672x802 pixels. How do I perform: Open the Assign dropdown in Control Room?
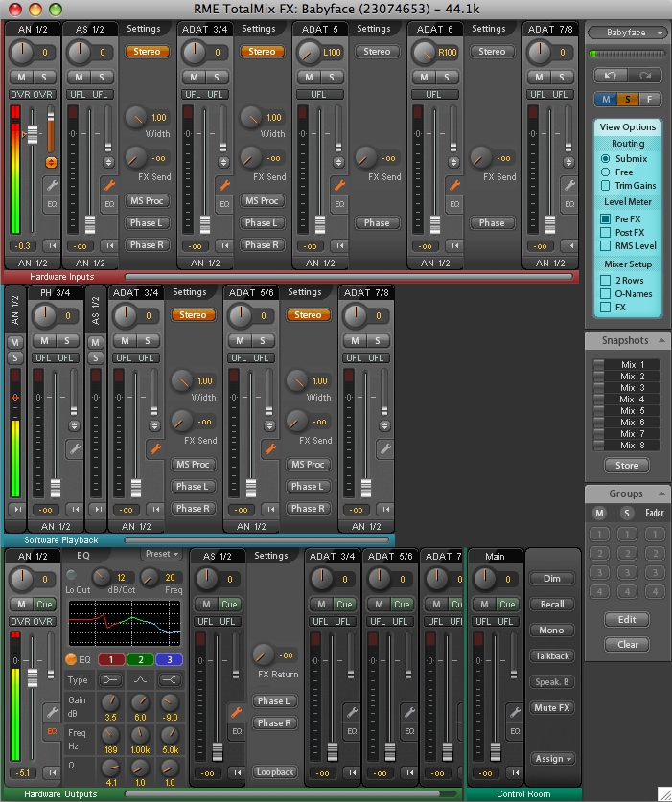552,759
